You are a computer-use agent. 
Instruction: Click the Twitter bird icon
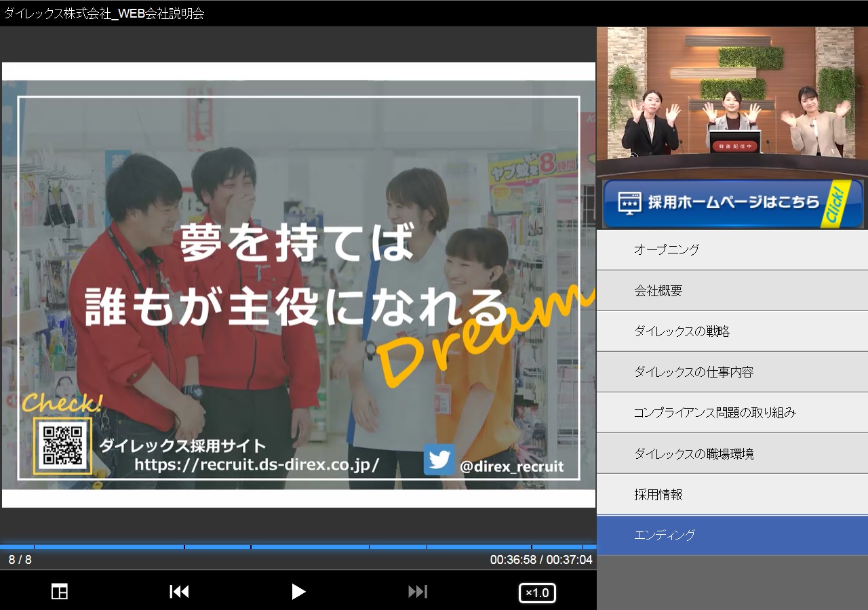(439, 460)
